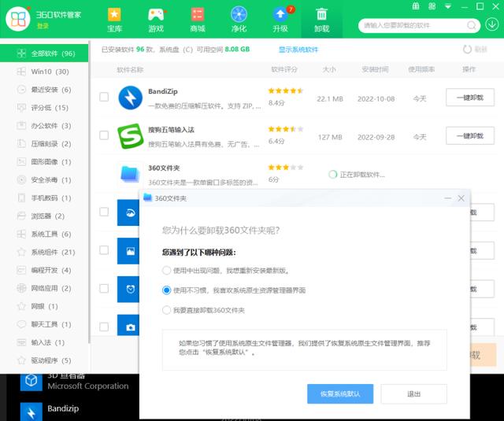Screen dimensions: 504x421
Task: Select radio 使用不习惯，喜欢系统原生界面
Action: [x=166, y=290]
